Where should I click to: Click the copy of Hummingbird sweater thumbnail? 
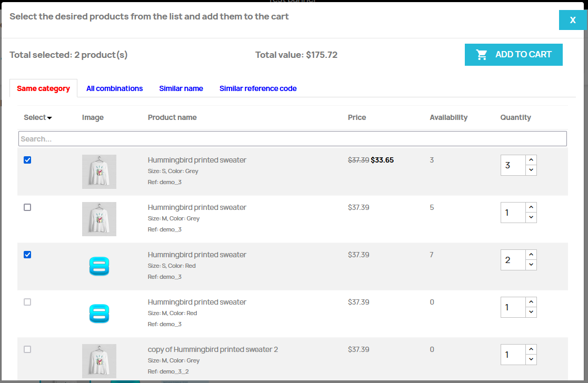tap(99, 361)
